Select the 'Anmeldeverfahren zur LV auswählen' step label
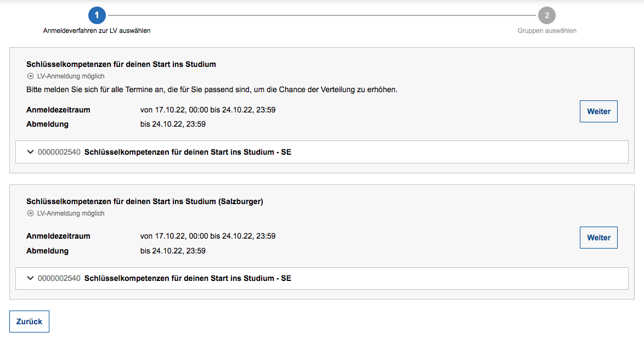 point(97,31)
